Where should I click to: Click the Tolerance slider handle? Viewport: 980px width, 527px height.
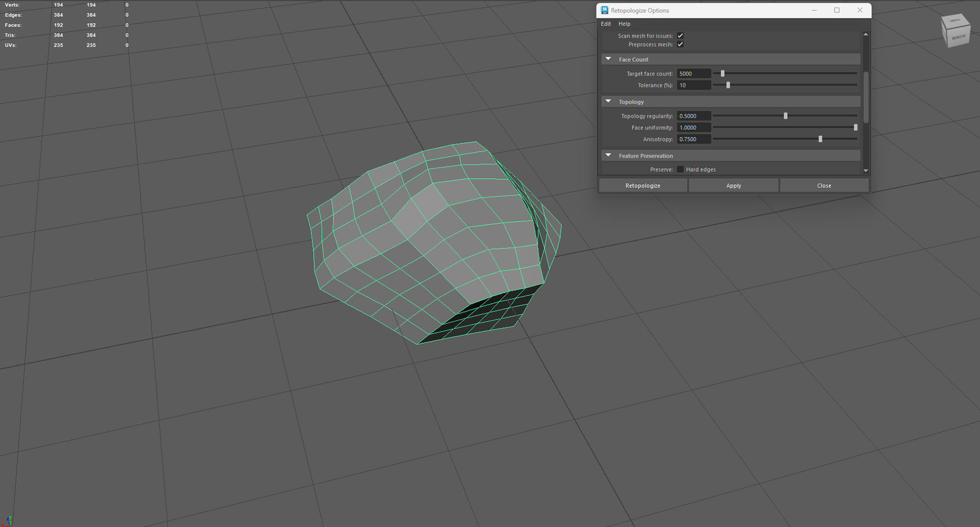pyautogui.click(x=728, y=85)
